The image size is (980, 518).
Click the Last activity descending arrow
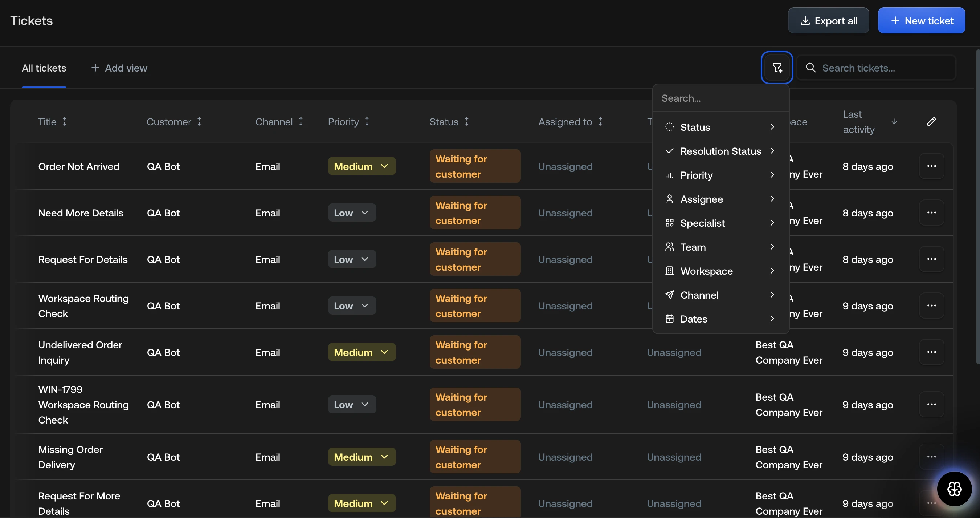pos(894,121)
